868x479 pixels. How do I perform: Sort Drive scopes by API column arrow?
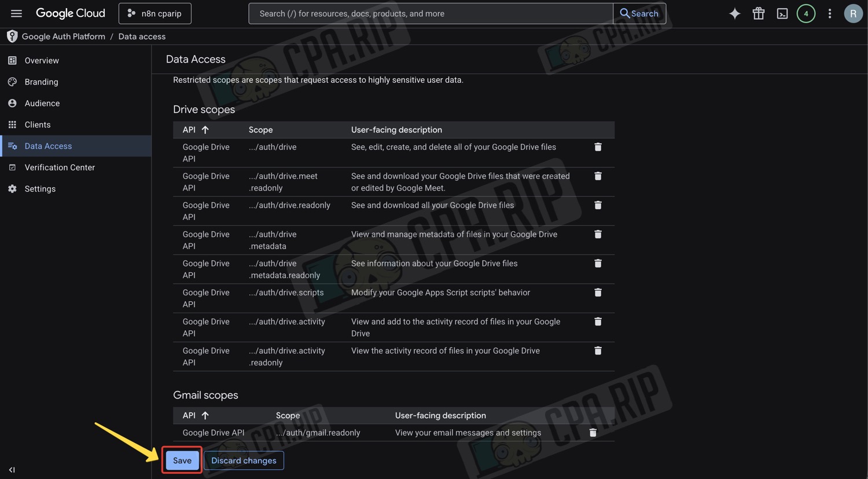(205, 130)
